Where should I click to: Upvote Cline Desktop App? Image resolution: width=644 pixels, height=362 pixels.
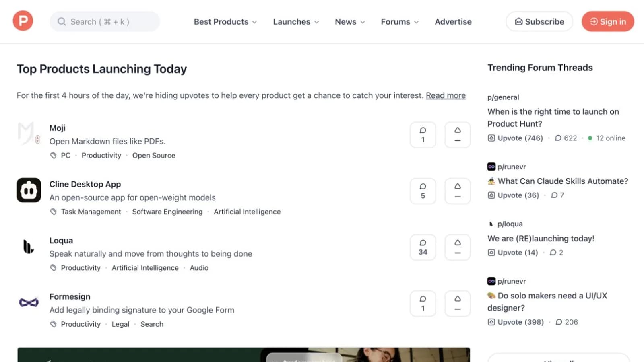click(x=458, y=191)
